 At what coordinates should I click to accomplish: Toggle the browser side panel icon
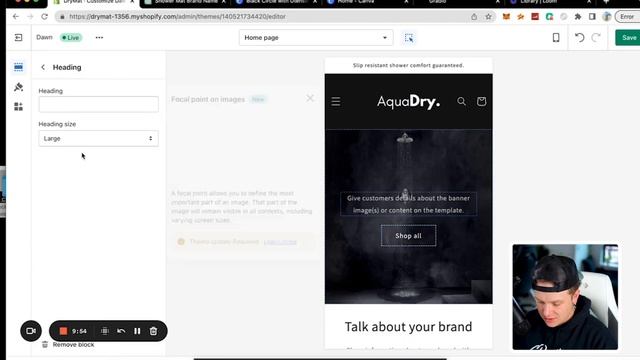592,17
